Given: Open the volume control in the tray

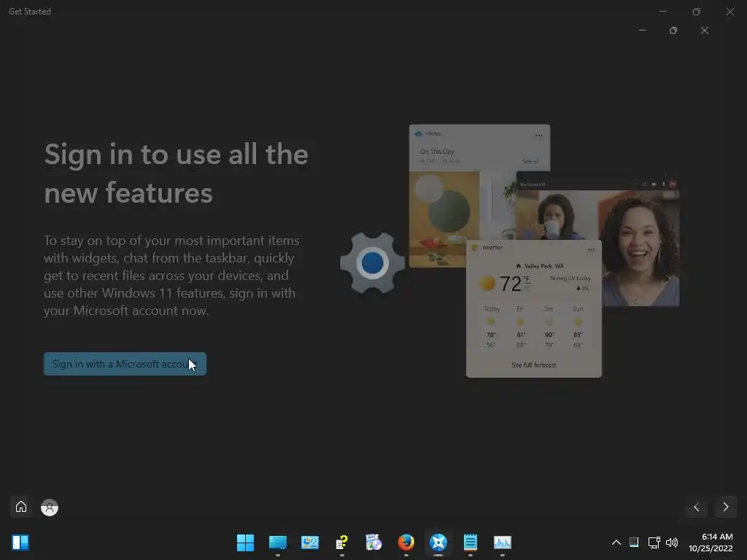Looking at the screenshot, I should [672, 542].
